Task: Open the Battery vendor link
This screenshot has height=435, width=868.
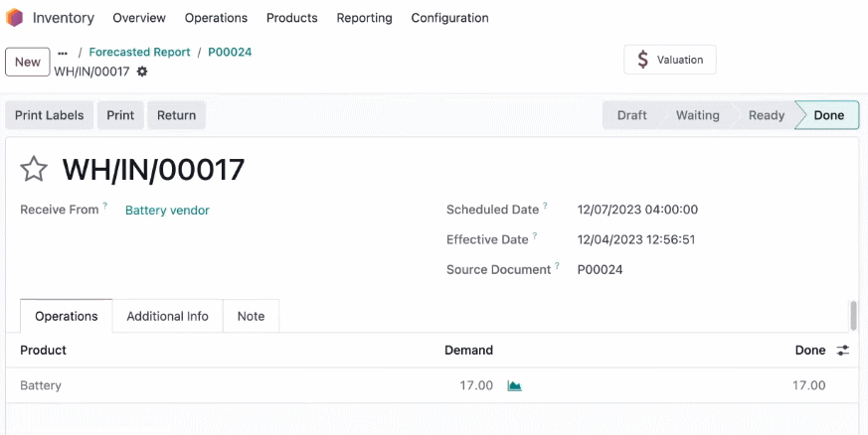Action: click(x=167, y=210)
